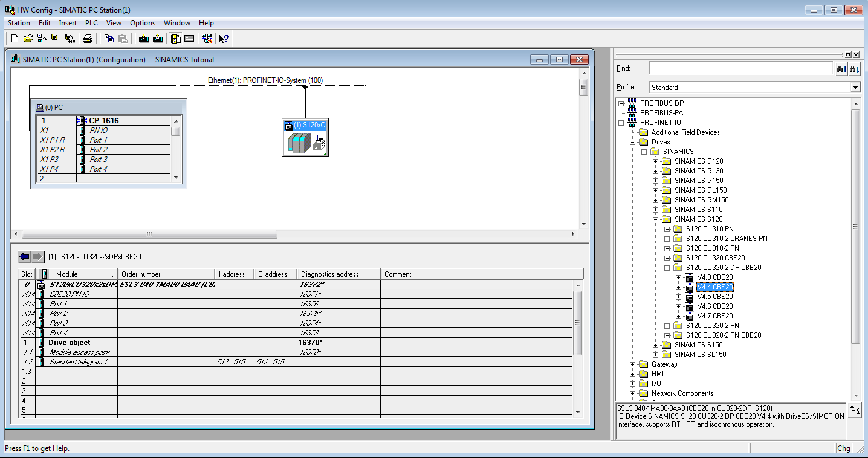Click the info pane toggle icon at catalog bottom

[x=854, y=409]
